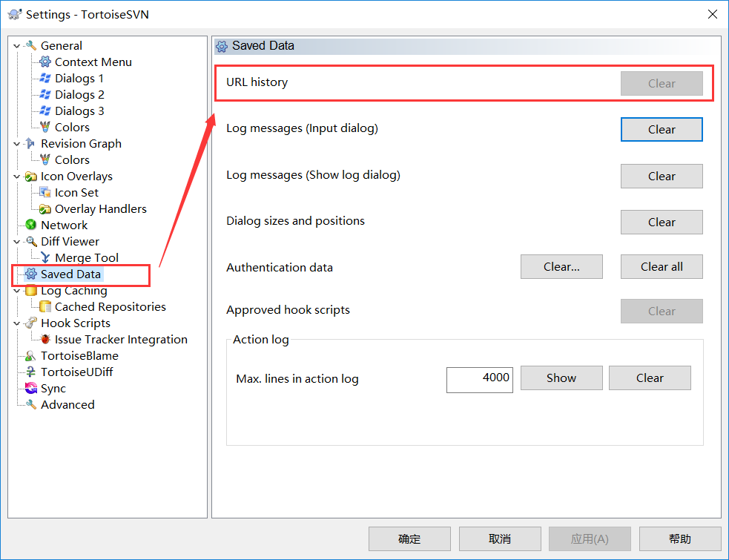Click the 确定 (OK) button
This screenshot has width=729, height=560.
pos(409,538)
